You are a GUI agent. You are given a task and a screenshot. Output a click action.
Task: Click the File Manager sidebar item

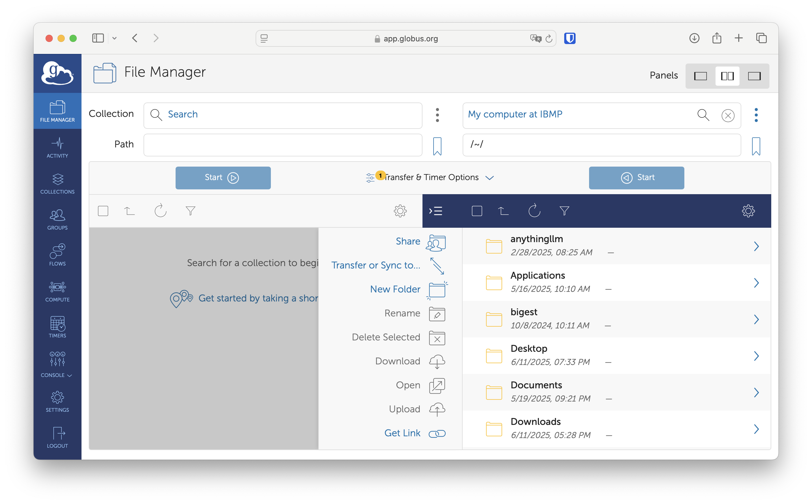(x=57, y=111)
